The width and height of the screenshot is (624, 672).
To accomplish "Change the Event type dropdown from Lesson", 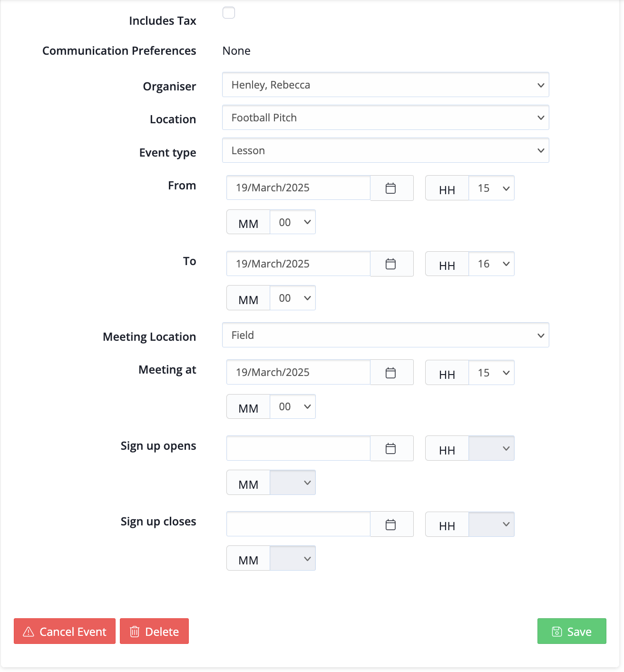I will 386,150.
